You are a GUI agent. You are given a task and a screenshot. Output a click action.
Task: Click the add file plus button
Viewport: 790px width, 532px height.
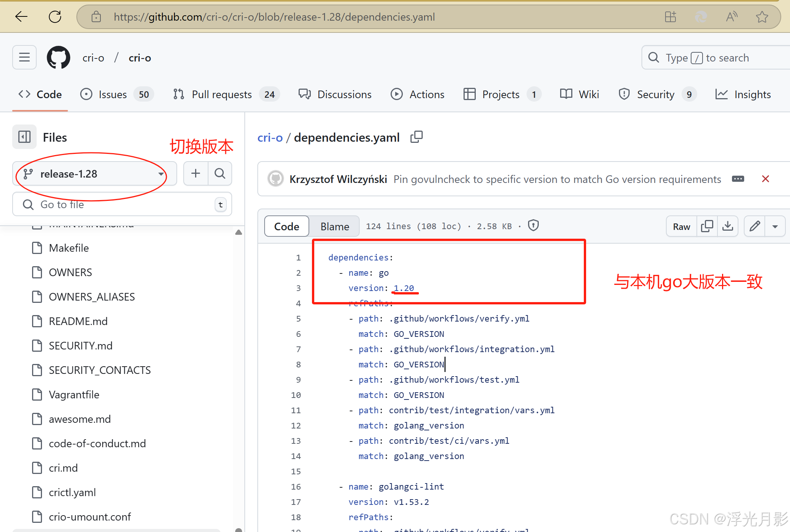click(195, 173)
